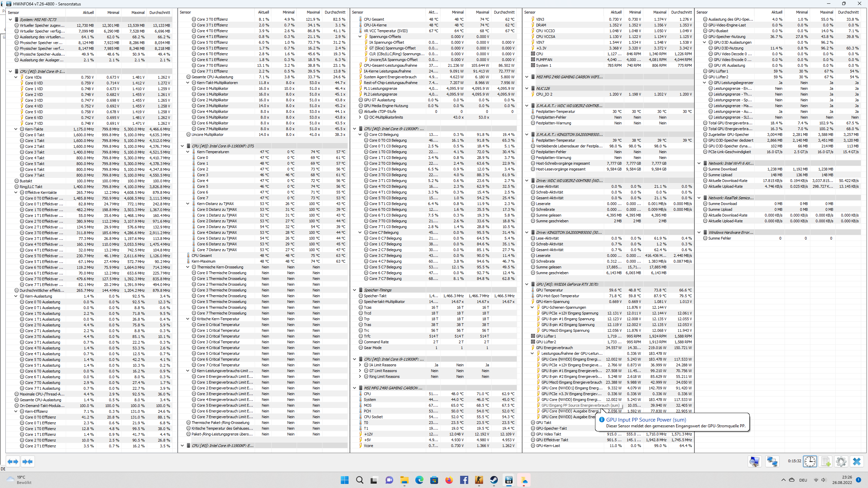868x488 pixels.
Task: Expand the IA Limit Reasons node
Action: pos(360,365)
